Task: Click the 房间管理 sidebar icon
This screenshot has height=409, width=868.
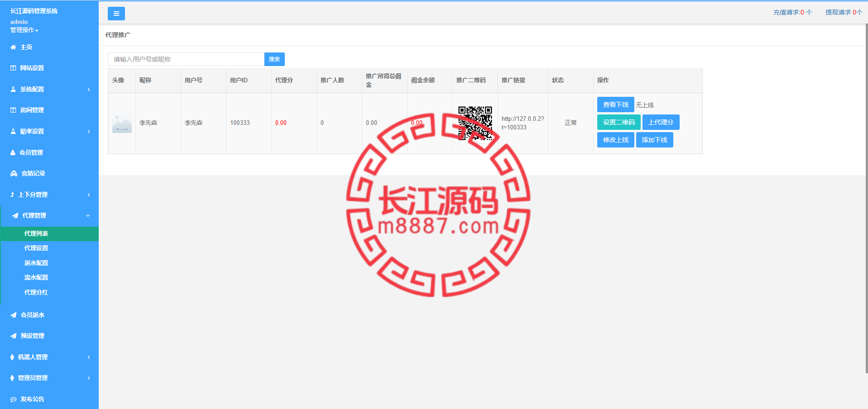Action: (13, 110)
